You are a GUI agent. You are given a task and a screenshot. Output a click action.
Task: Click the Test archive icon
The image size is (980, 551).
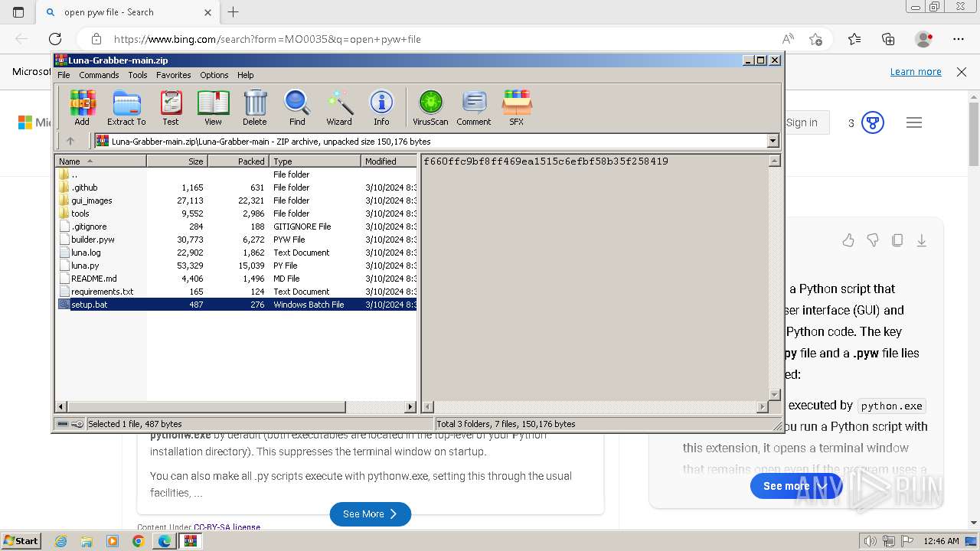click(x=171, y=107)
